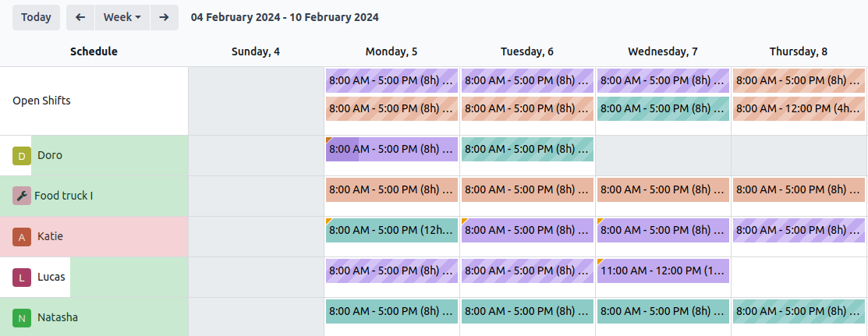Click Katie's red A avatar icon
Viewport: 868px width, 336px height.
pos(22,237)
